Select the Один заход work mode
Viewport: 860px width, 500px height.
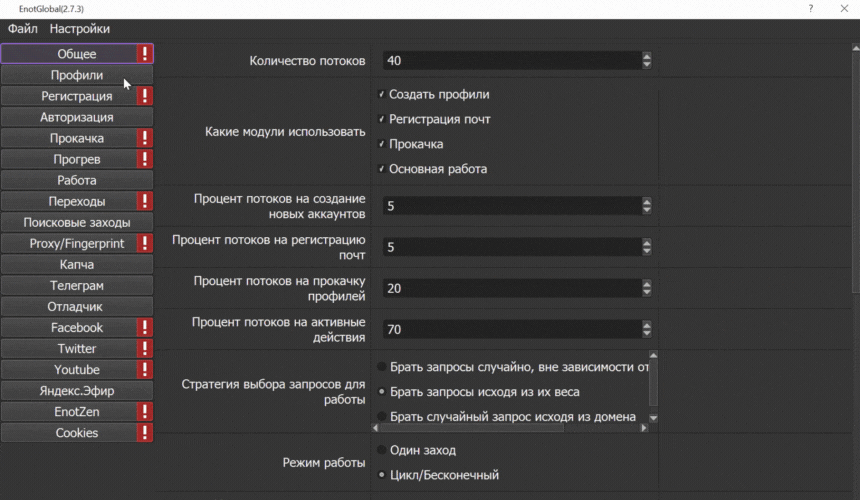point(381,450)
